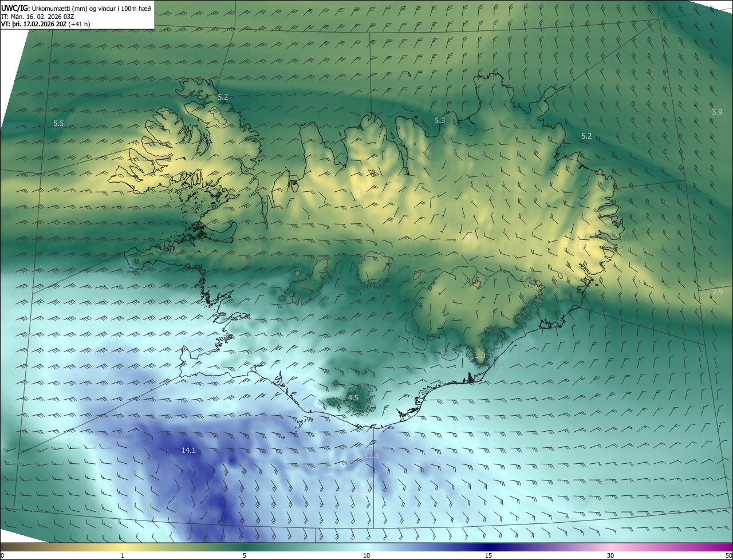Click the 3.9 value label

[717, 112]
